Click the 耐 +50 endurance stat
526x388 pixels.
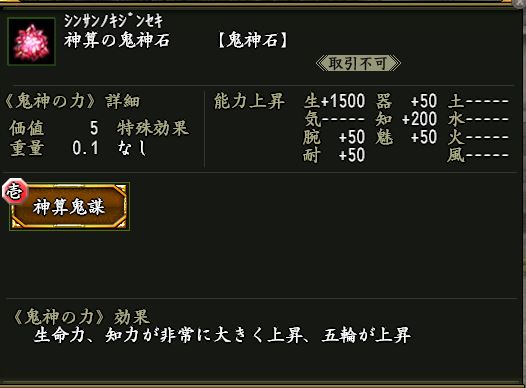click(334, 155)
